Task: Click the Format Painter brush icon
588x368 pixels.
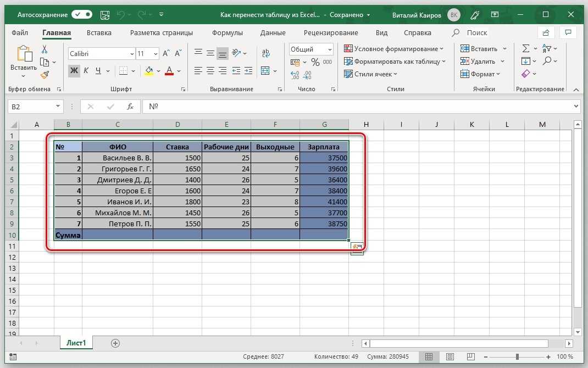Action: [45, 75]
